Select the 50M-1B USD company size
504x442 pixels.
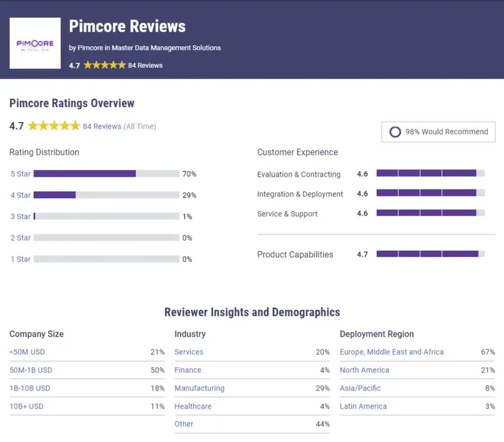(31, 370)
